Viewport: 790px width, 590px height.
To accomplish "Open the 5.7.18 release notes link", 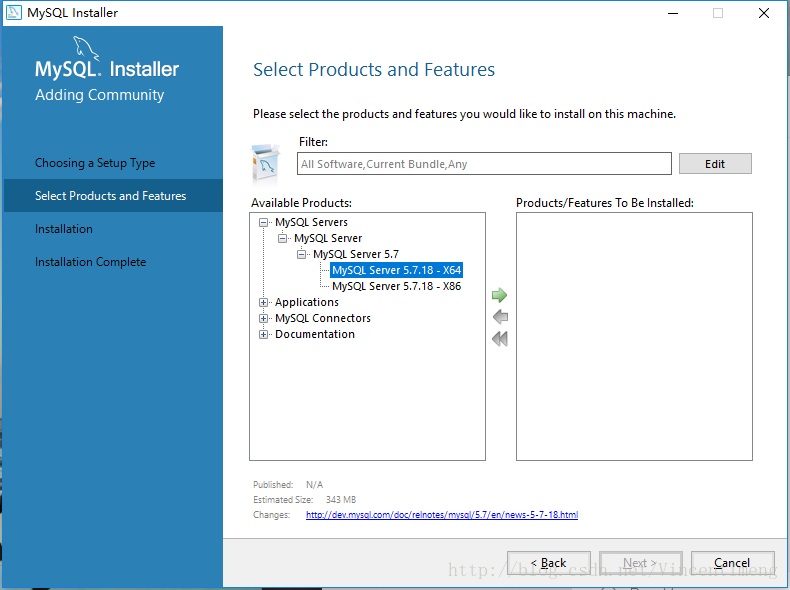I will pos(441,515).
